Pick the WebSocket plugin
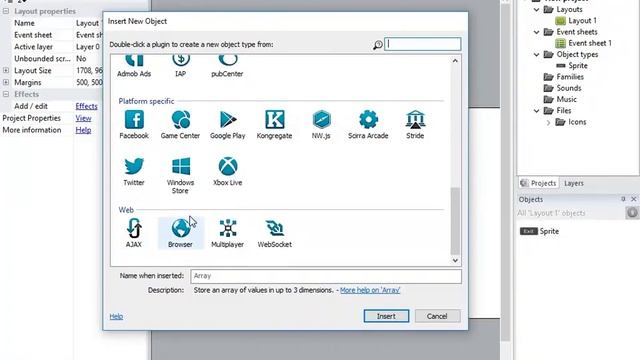This screenshot has width=640, height=360. pyautogui.click(x=274, y=233)
